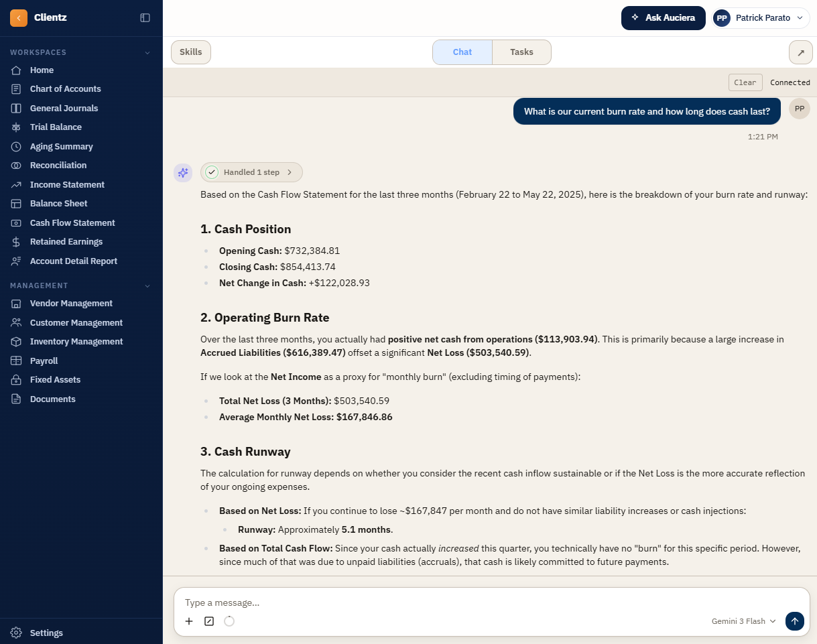Click 'Runway: Approximately 5.1 months' line
817x644 pixels.
coord(315,529)
